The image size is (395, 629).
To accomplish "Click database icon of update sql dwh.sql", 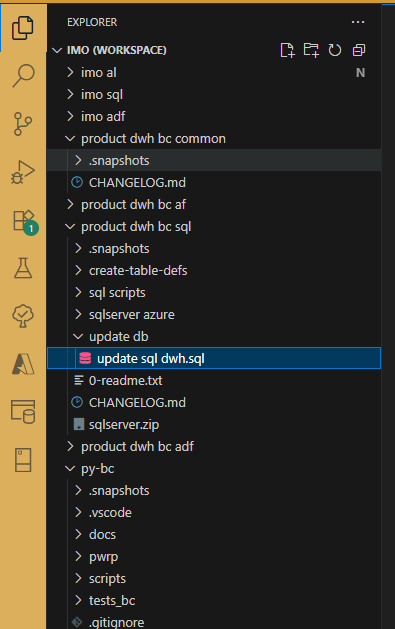I will [85, 358].
